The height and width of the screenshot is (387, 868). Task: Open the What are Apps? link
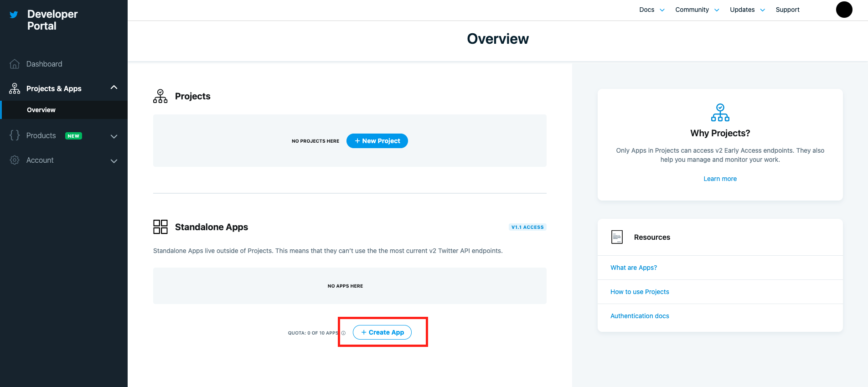[x=634, y=268]
